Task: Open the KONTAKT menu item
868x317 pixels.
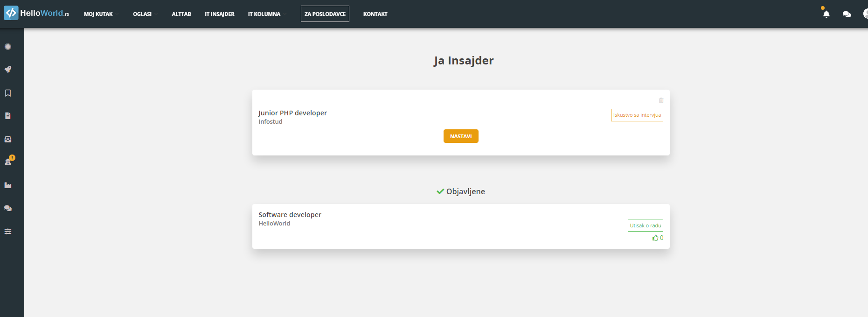Action: pos(375,14)
